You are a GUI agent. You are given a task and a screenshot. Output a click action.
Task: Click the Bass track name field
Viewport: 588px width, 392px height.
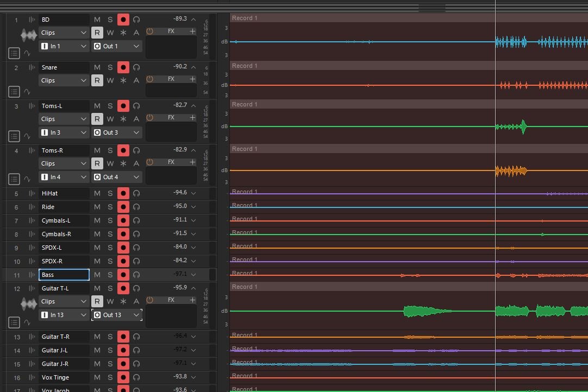click(x=64, y=275)
